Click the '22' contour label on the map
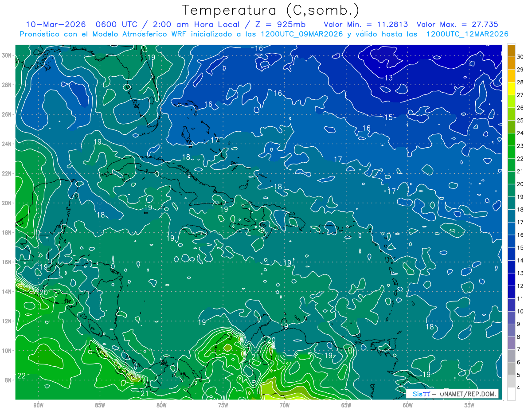 point(21,376)
